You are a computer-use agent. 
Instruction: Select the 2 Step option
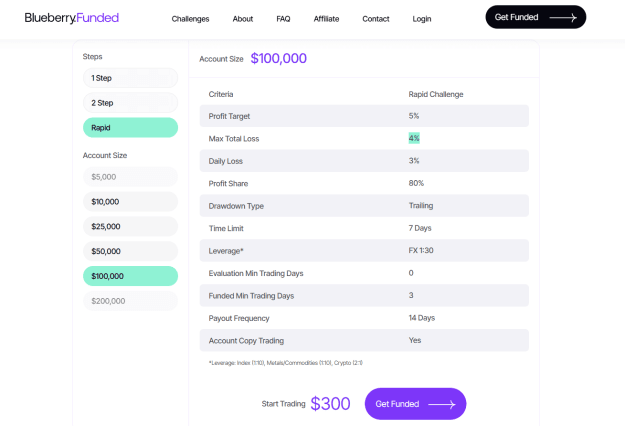click(x=130, y=103)
